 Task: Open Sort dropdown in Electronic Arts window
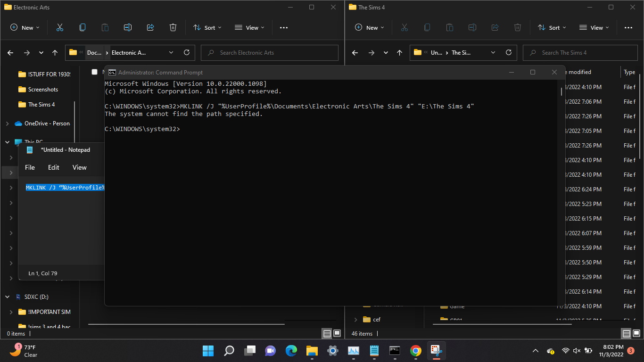coord(207,28)
